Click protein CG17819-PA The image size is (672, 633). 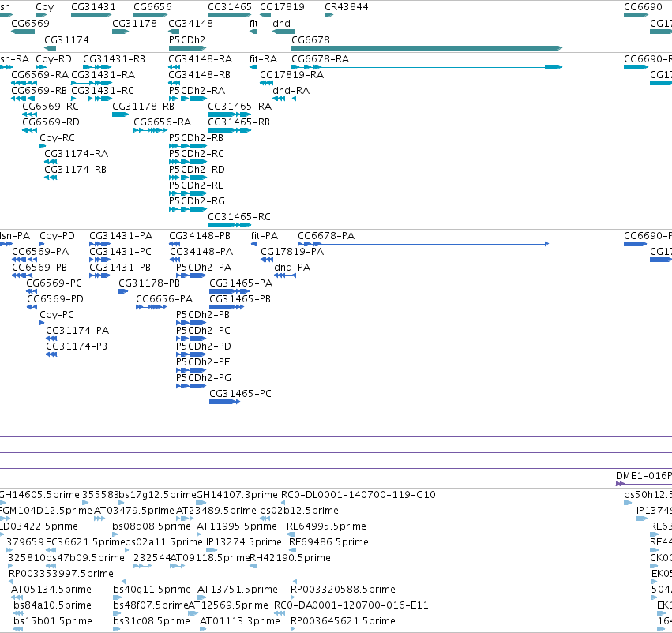(x=292, y=252)
